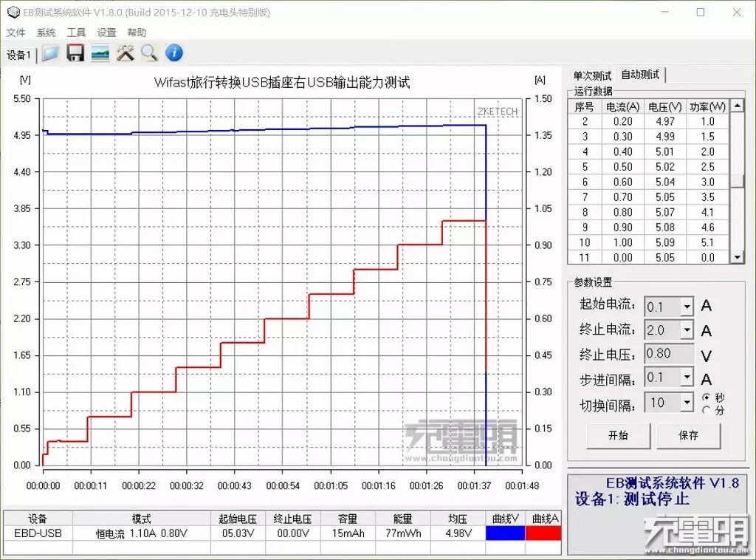
Task: Click the 保存 button
Action: click(689, 436)
